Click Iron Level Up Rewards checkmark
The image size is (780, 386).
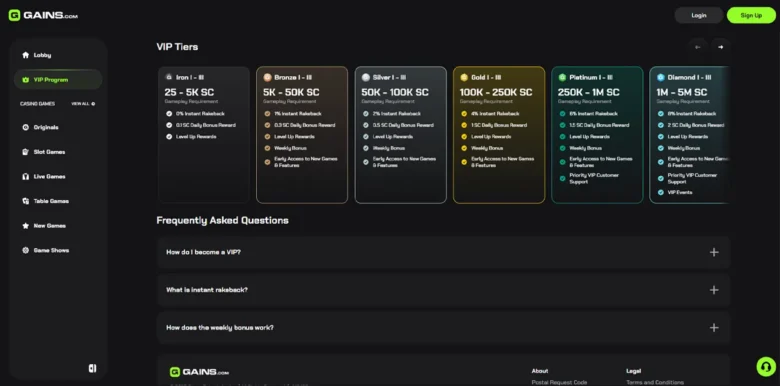tap(169, 137)
